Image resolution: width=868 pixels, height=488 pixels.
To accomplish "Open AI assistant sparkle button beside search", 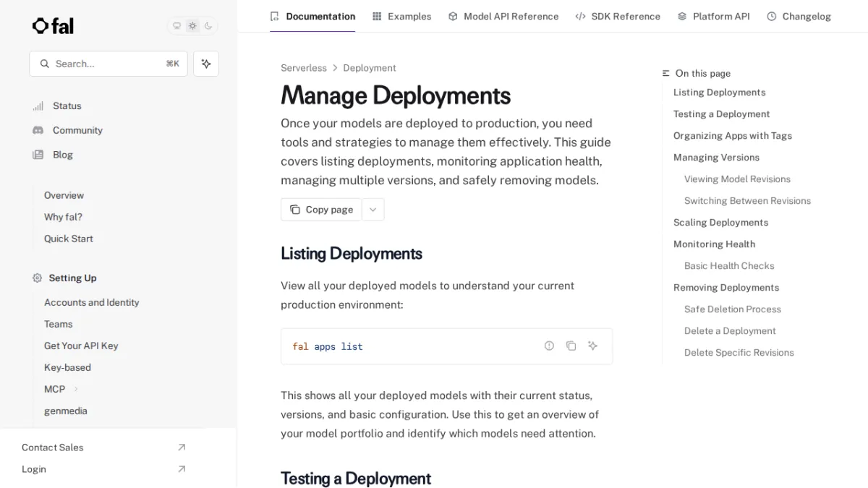I will 206,64.
